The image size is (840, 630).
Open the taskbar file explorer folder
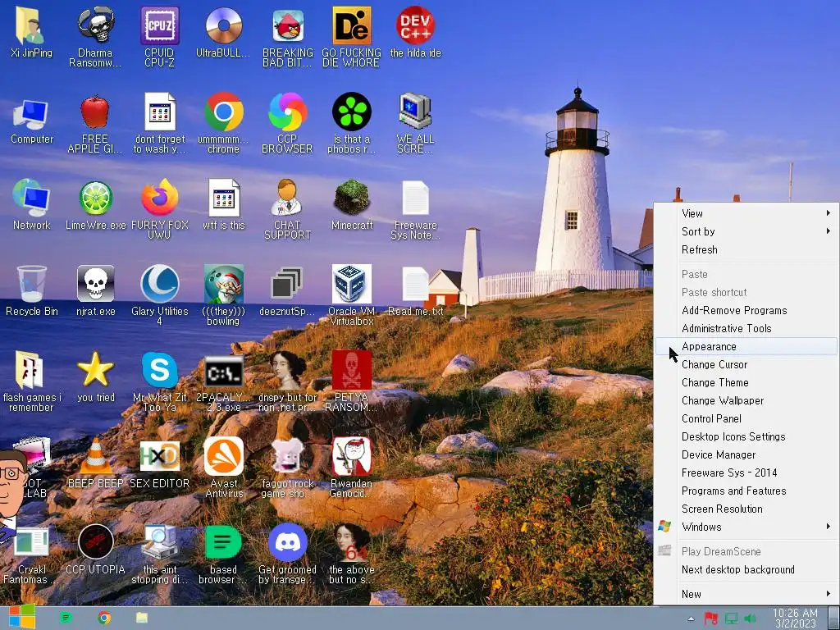click(141, 619)
